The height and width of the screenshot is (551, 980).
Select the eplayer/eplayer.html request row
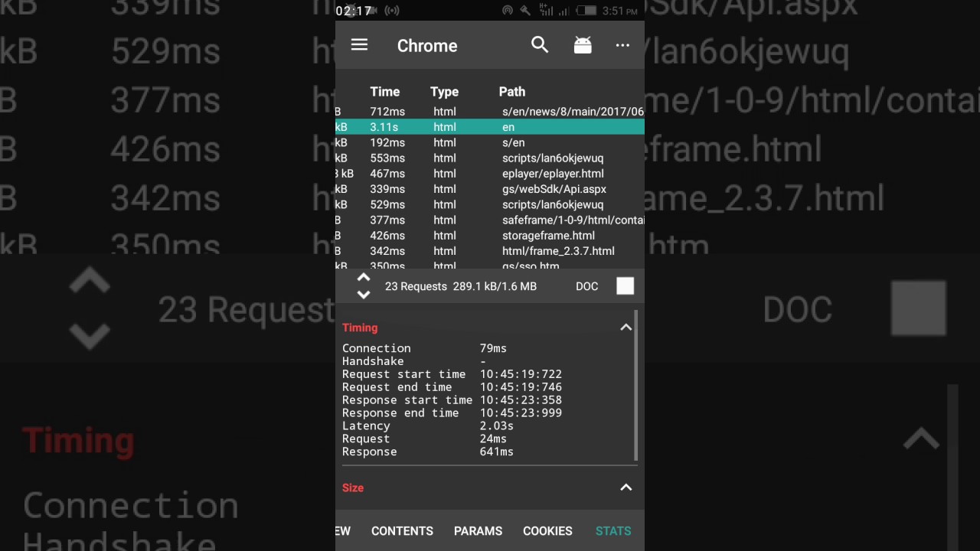tap(490, 174)
